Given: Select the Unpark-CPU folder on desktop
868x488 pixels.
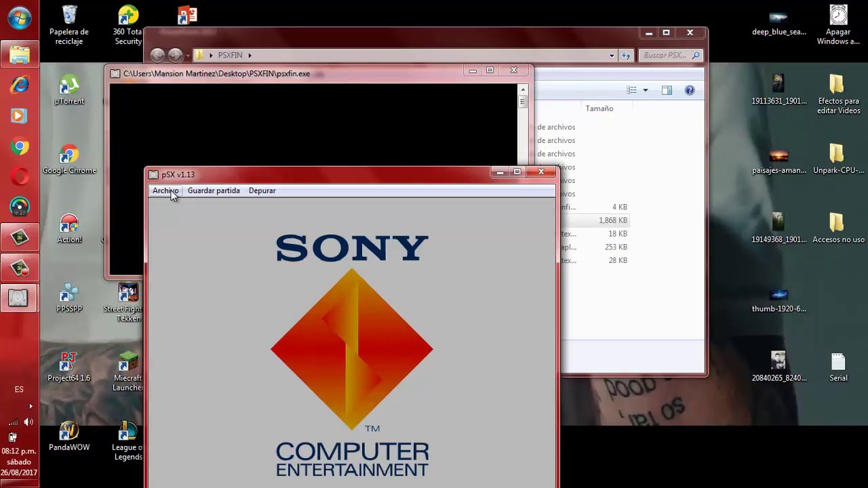Looking at the screenshot, I should tap(838, 159).
